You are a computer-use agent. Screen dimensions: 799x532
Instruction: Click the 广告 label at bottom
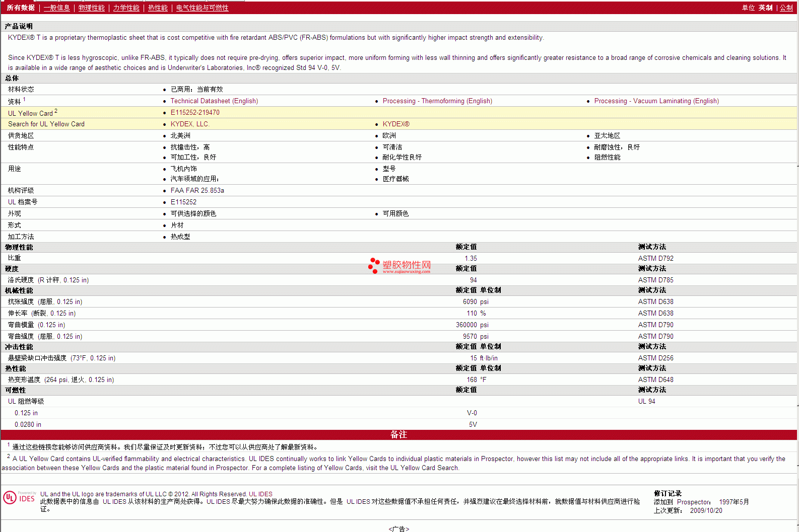tap(399, 528)
